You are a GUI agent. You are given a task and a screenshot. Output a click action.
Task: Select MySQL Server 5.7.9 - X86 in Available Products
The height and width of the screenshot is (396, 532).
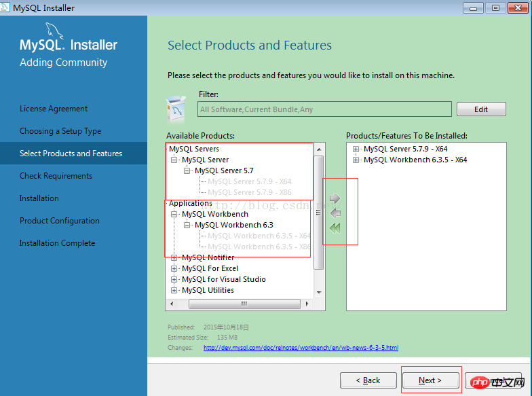[250, 192]
